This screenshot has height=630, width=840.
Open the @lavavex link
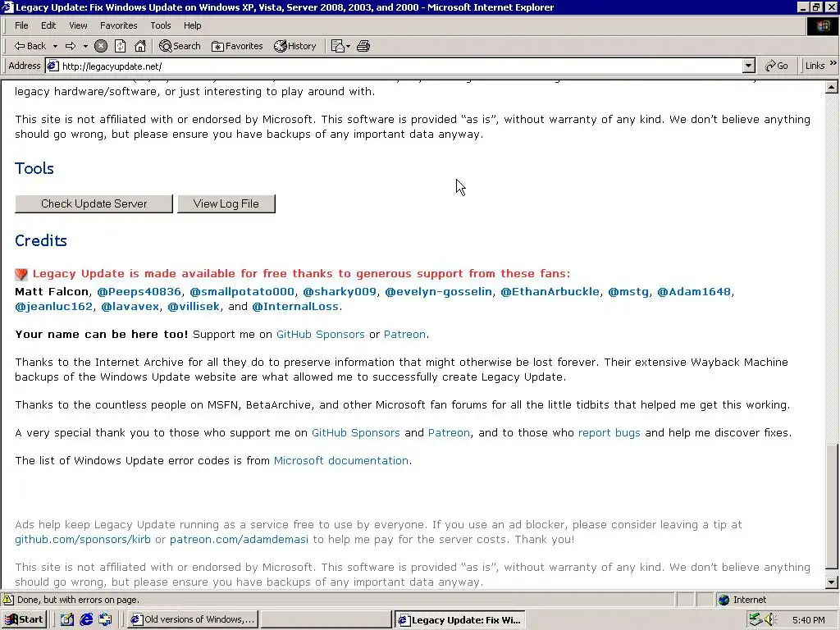tap(130, 307)
